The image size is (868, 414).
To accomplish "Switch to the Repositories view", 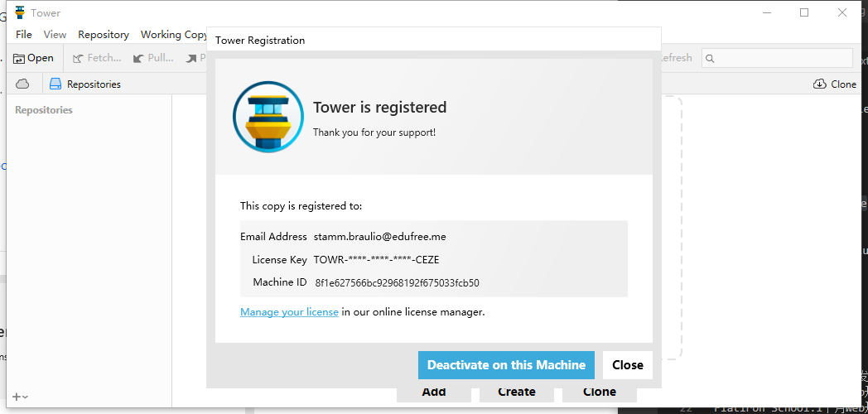I will pyautogui.click(x=84, y=84).
